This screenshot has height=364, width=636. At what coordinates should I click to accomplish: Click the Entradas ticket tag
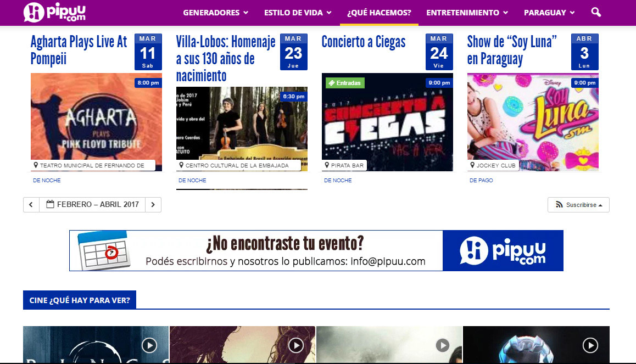tap(345, 83)
